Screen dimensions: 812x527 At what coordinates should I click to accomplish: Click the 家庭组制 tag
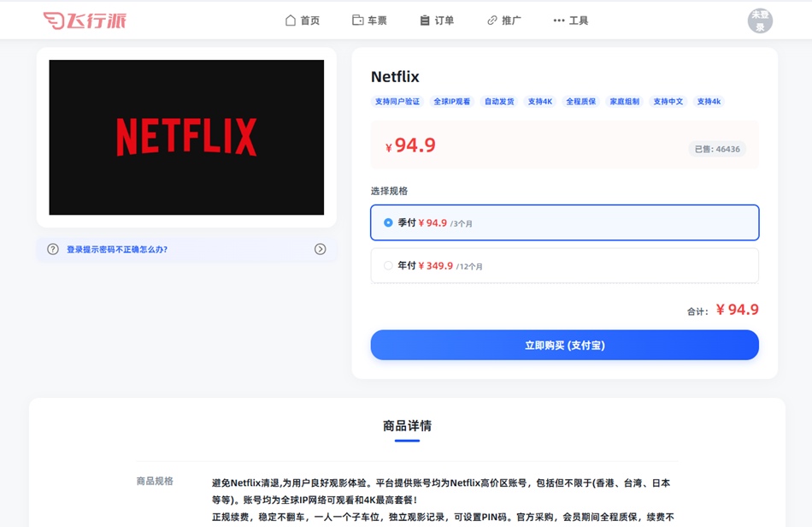click(x=624, y=102)
